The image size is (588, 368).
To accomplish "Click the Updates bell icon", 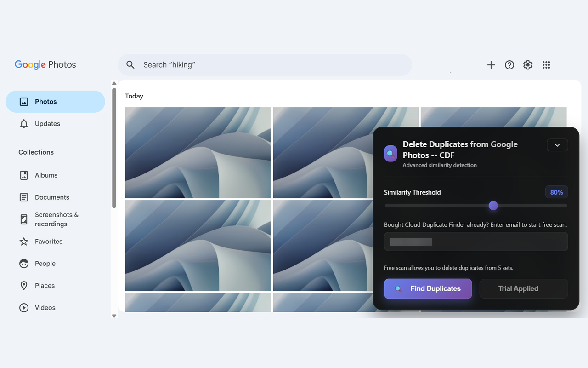I will [24, 124].
